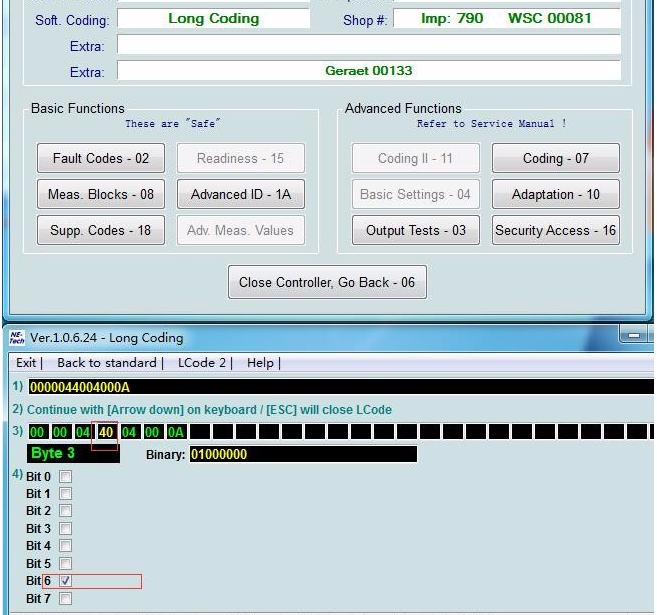Screen dimensions: 657x615
Task: Select the fifth byte cell 04
Action: (129, 432)
